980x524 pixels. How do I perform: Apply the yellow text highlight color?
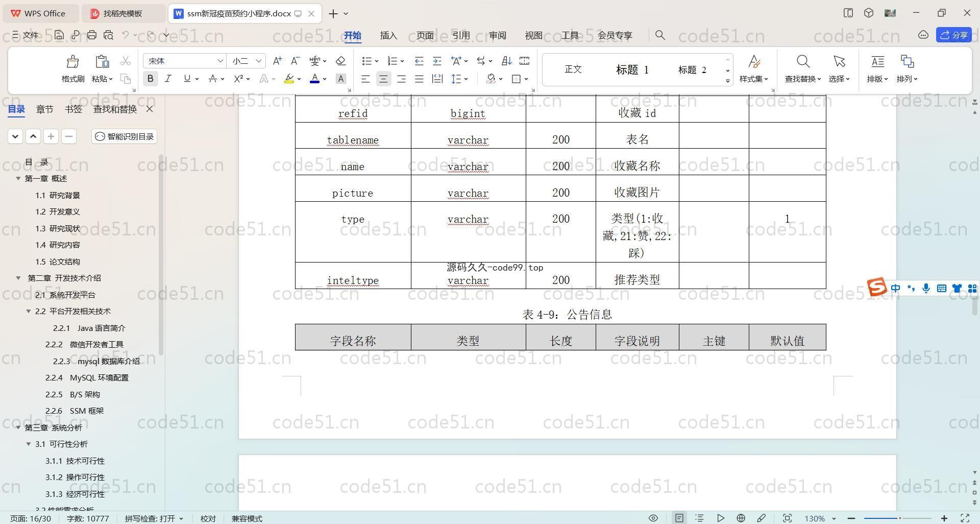click(x=289, y=79)
